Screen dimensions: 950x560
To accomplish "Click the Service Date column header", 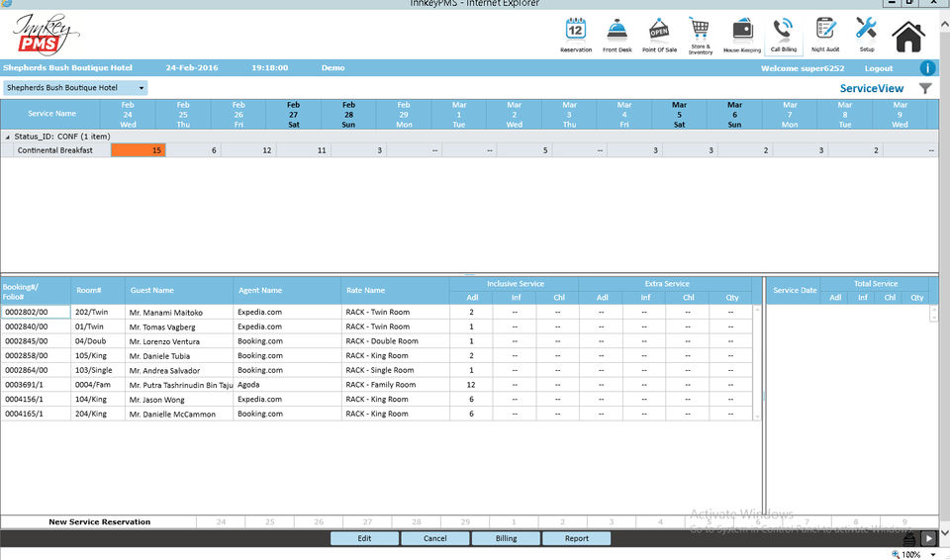I will pyautogui.click(x=795, y=290).
